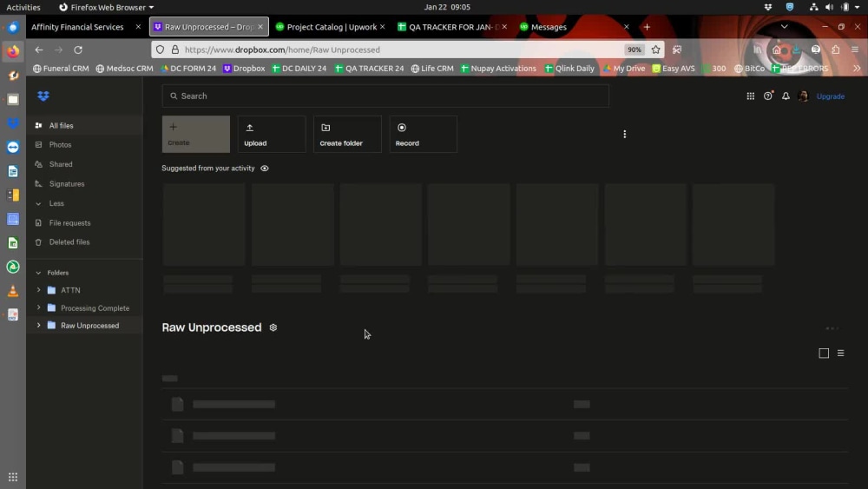
Task: Open the clock showing Jan 22 09:05
Action: pyautogui.click(x=447, y=7)
